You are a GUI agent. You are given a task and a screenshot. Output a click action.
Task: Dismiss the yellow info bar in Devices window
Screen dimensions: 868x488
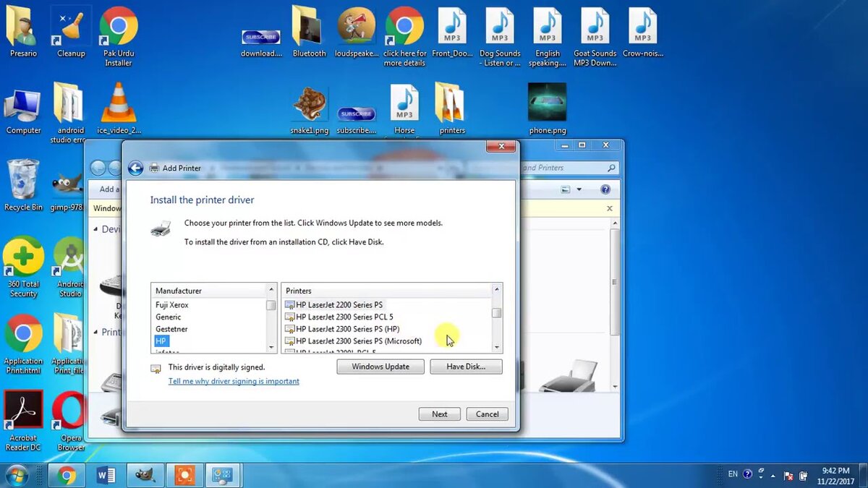[609, 208]
